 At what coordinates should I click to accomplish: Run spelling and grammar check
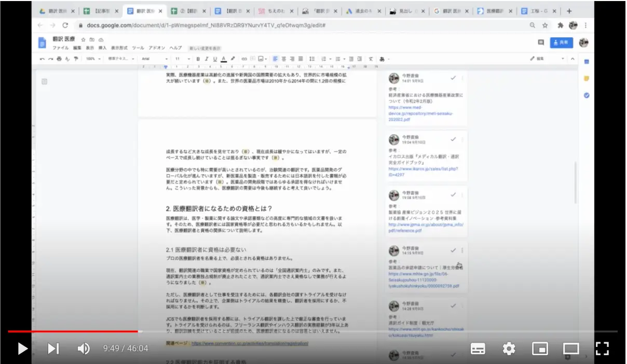pyautogui.click(x=67, y=59)
